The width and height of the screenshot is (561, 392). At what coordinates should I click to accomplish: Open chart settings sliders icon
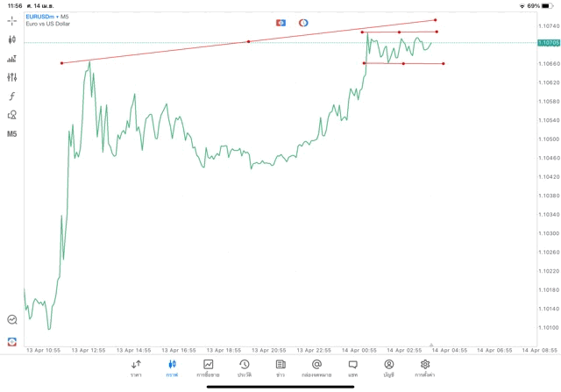click(x=12, y=77)
